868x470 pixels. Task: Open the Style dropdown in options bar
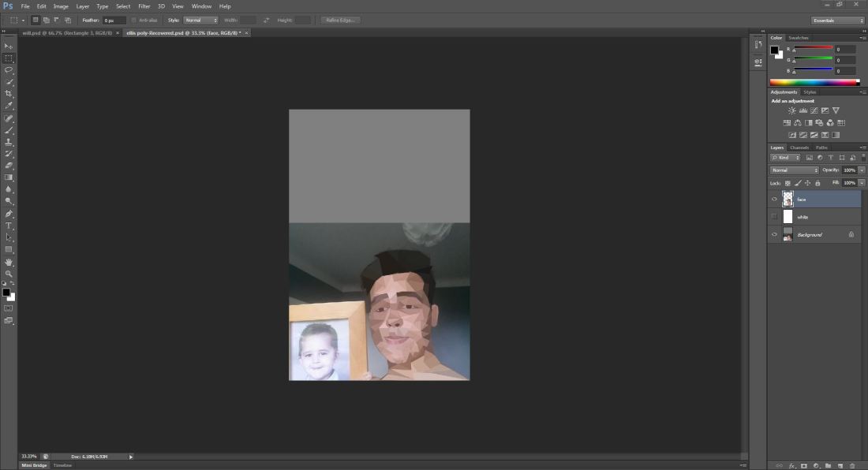[x=200, y=20]
